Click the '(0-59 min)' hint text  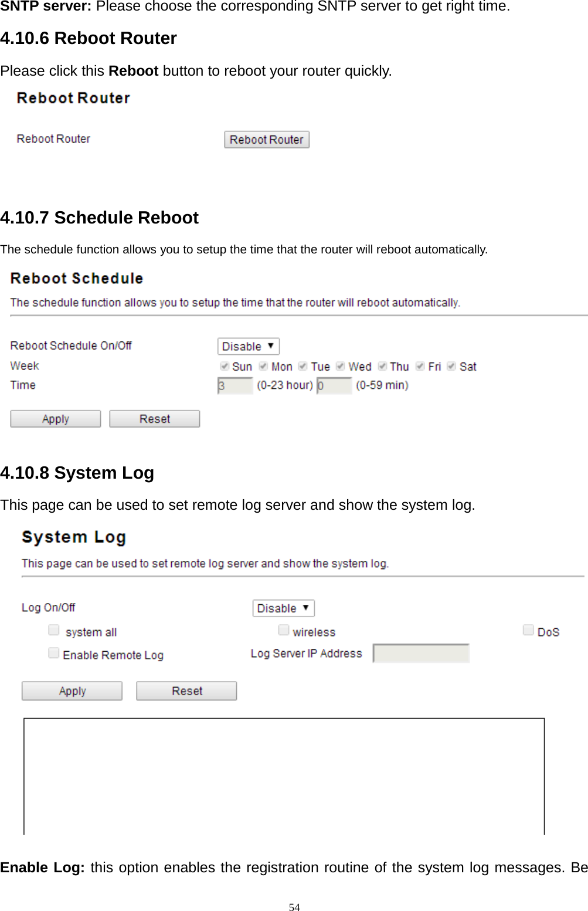pyautogui.click(x=382, y=385)
